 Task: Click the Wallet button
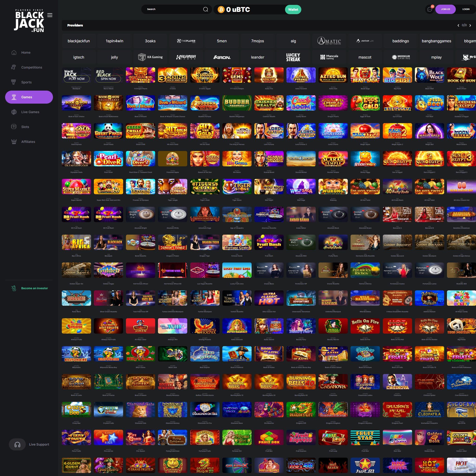click(293, 10)
